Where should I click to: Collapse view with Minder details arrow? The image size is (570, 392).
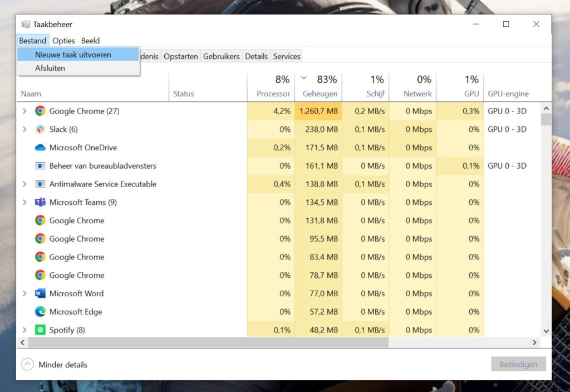click(x=27, y=365)
